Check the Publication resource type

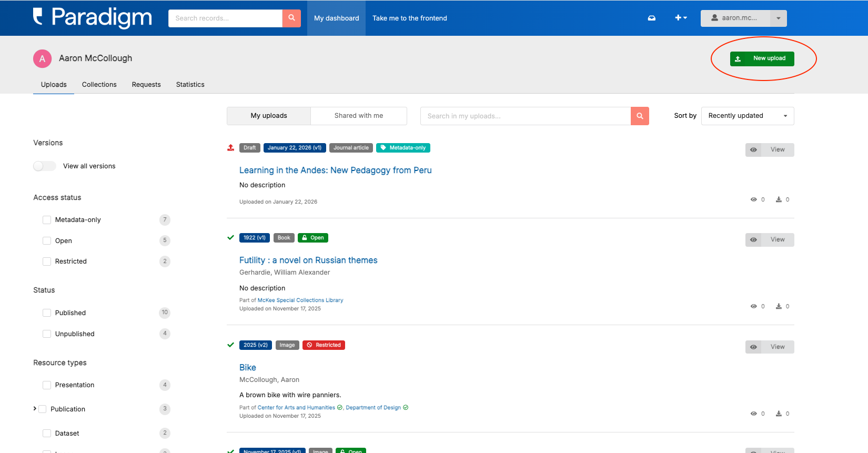pos(43,409)
